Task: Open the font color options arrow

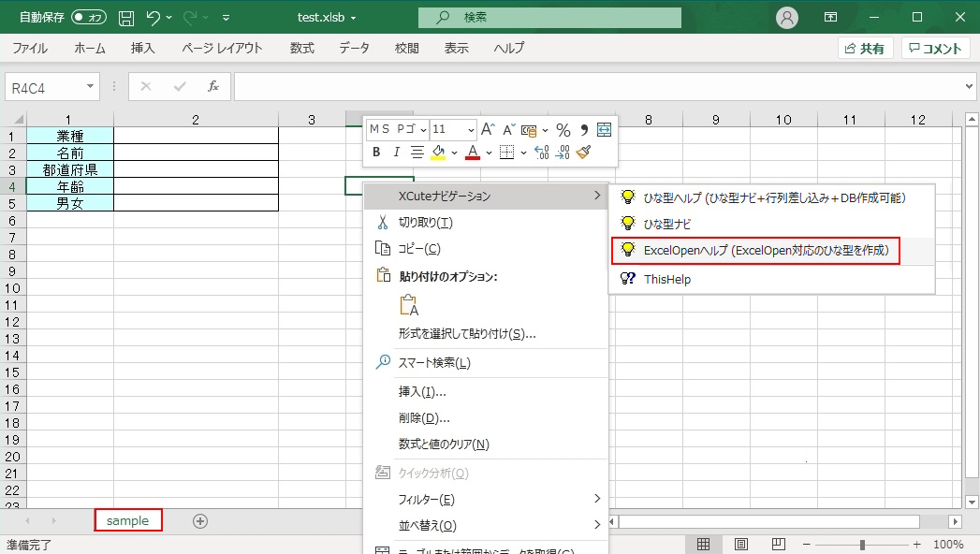Action: tap(489, 152)
